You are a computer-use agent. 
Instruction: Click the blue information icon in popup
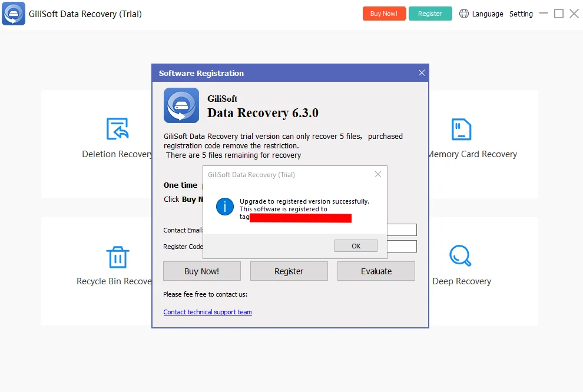pyautogui.click(x=225, y=207)
